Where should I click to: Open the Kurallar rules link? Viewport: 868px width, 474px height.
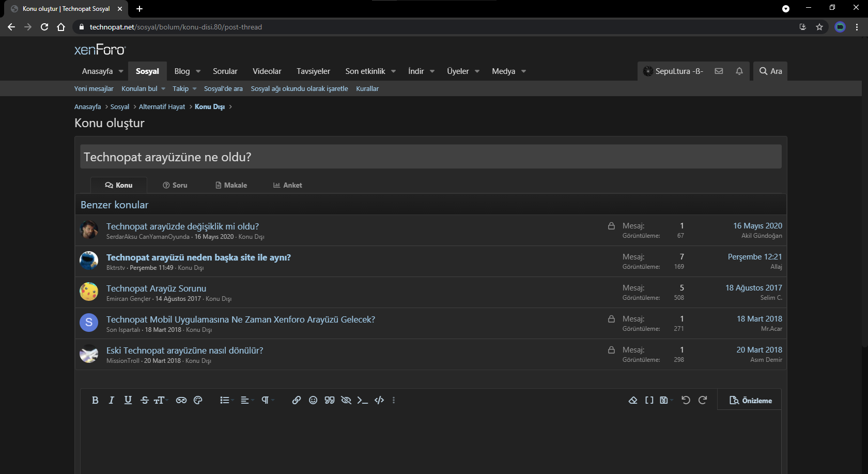click(367, 88)
